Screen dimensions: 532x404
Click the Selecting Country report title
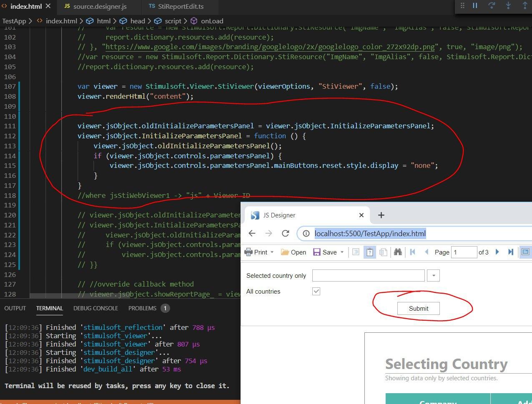[446, 364]
